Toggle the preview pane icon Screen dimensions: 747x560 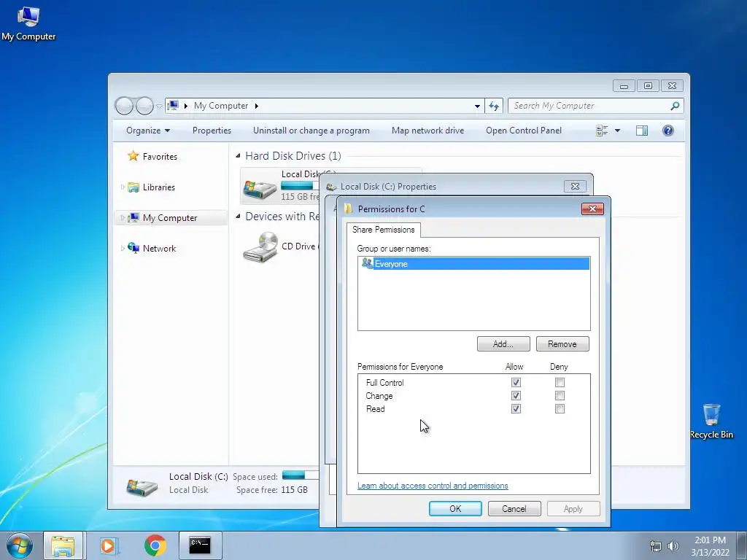click(x=642, y=131)
